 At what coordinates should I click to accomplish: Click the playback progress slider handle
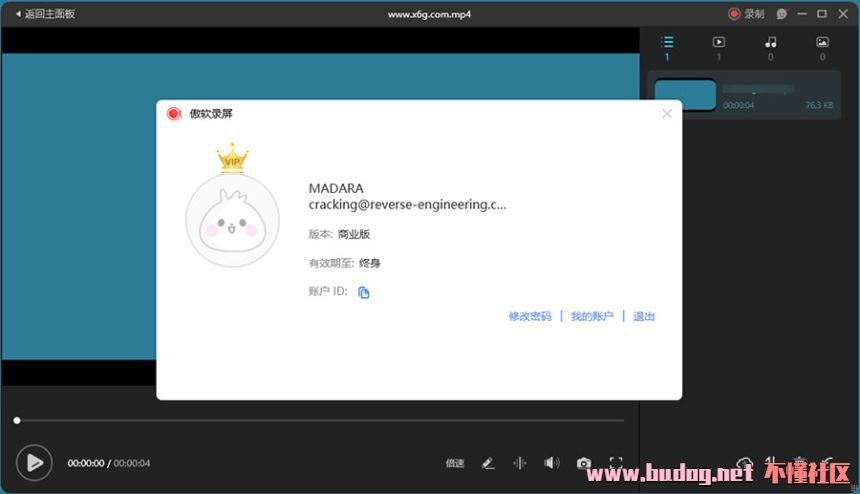(17, 420)
